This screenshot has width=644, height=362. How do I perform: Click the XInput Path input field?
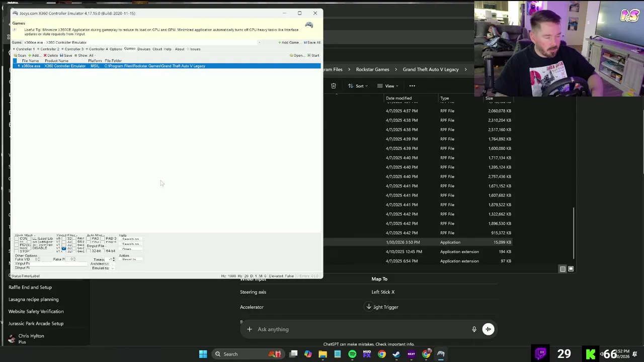coord(58,264)
